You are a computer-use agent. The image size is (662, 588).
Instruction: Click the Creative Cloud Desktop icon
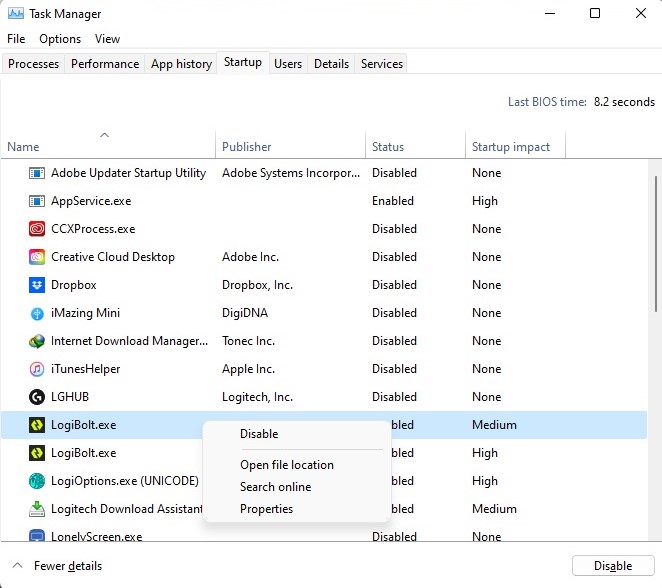click(37, 257)
